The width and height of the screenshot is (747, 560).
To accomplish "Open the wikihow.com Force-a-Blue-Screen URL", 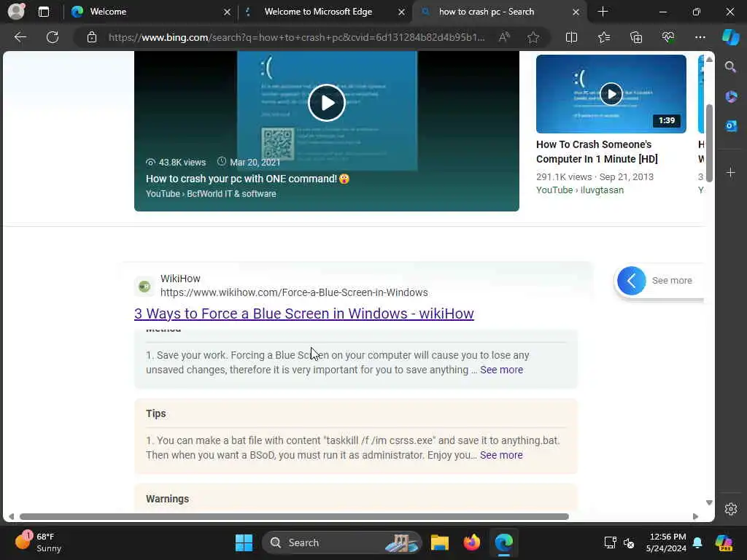I will 294,292.
